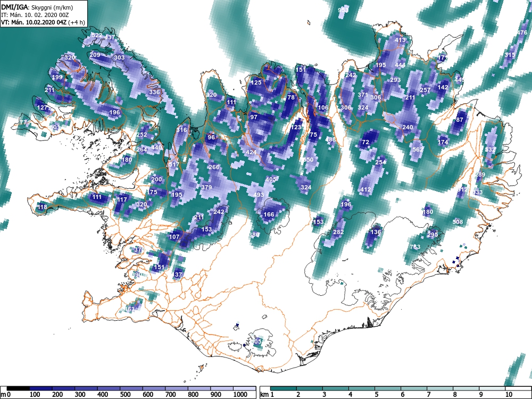The width and height of the screenshot is (532, 399).
Task: Click the pale lavender 900–1000 m legend swatch
Action: (x=221, y=388)
